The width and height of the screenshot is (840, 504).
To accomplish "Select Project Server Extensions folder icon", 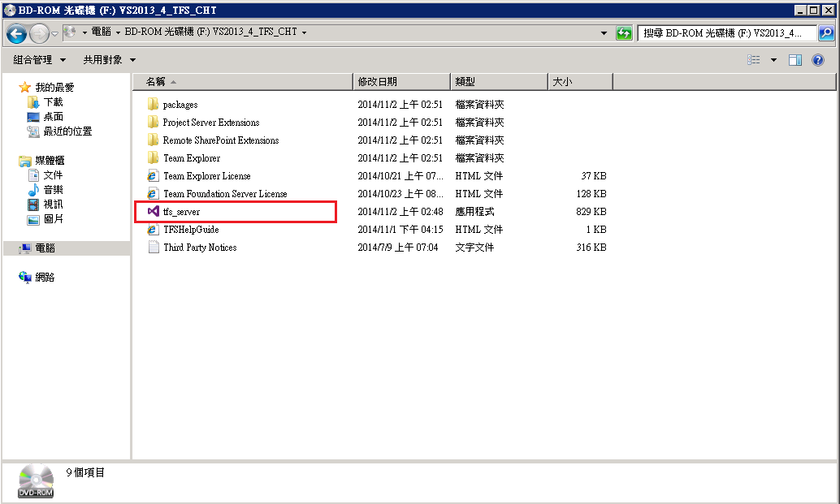I will [x=154, y=122].
